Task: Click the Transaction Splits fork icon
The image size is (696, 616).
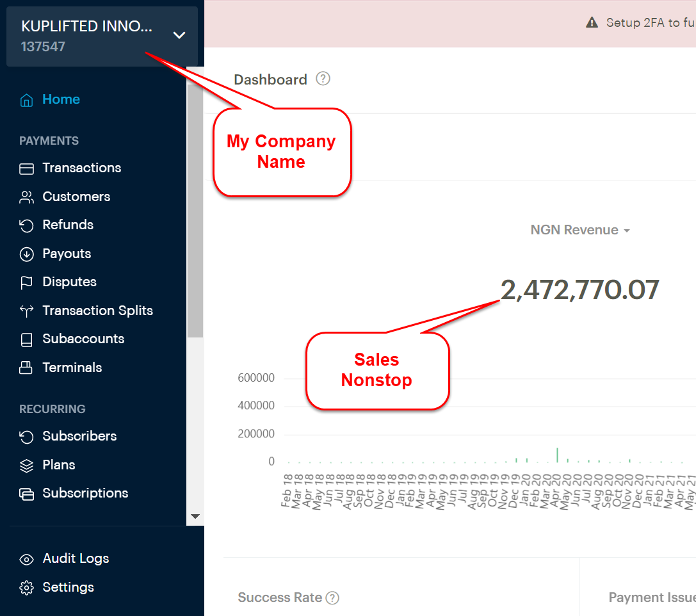Action: point(26,311)
